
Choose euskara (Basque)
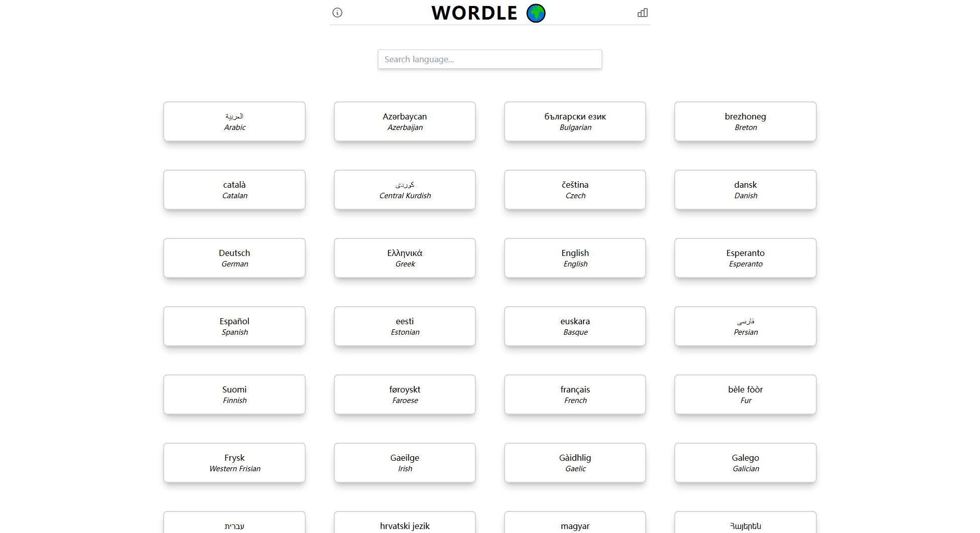pos(575,326)
